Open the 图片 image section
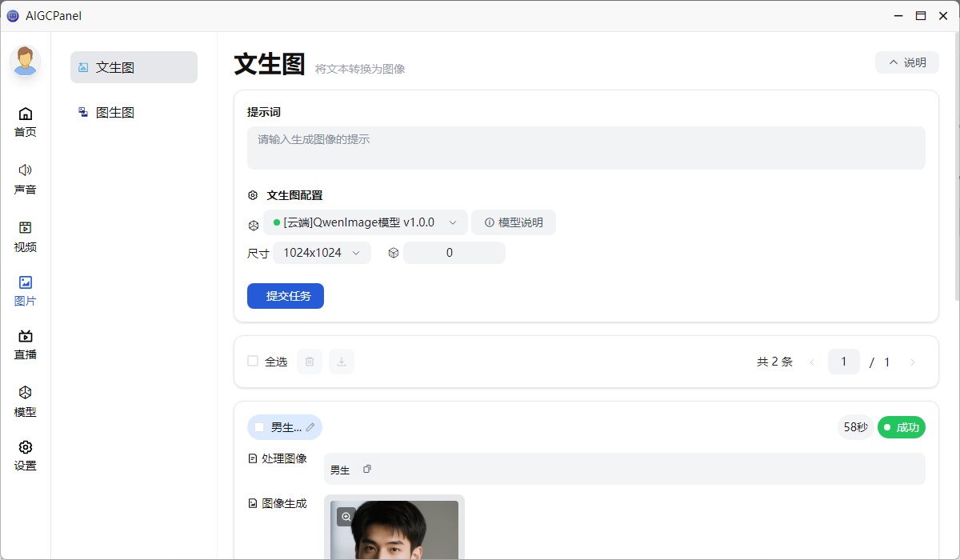This screenshot has width=960, height=560. coord(26,291)
